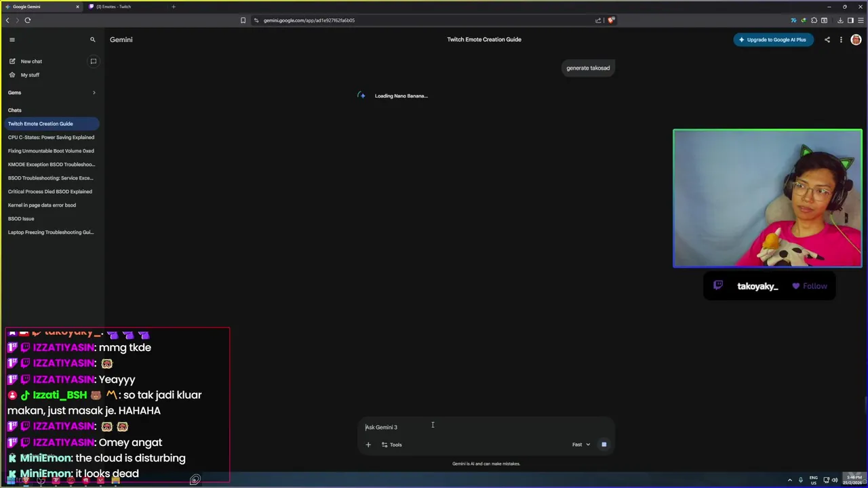The image size is (868, 488).
Task: Open the Fast model dropdown
Action: pos(581,445)
